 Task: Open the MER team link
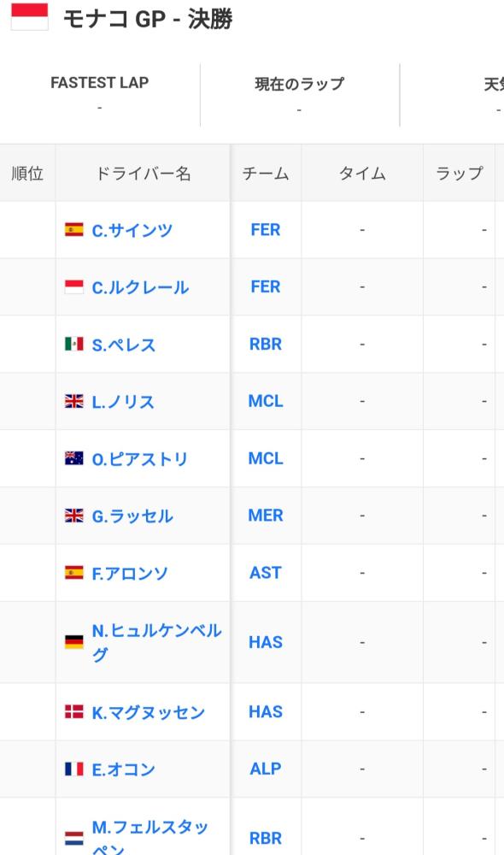266,516
